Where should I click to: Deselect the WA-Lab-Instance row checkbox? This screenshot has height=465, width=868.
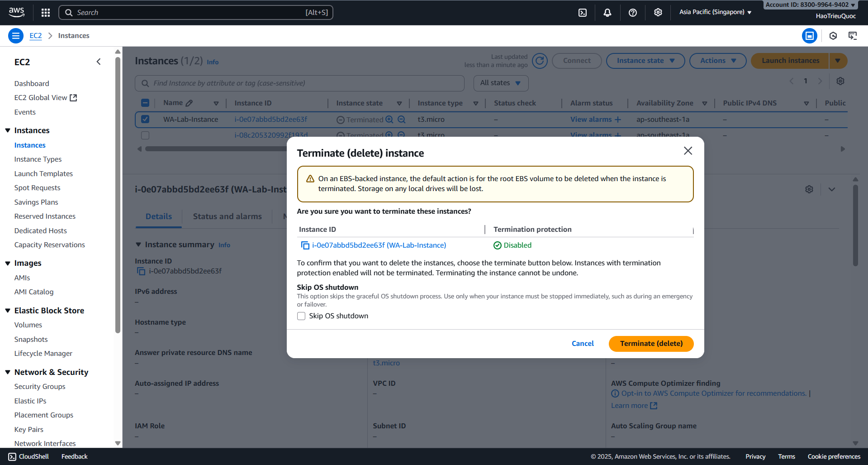[x=145, y=119]
